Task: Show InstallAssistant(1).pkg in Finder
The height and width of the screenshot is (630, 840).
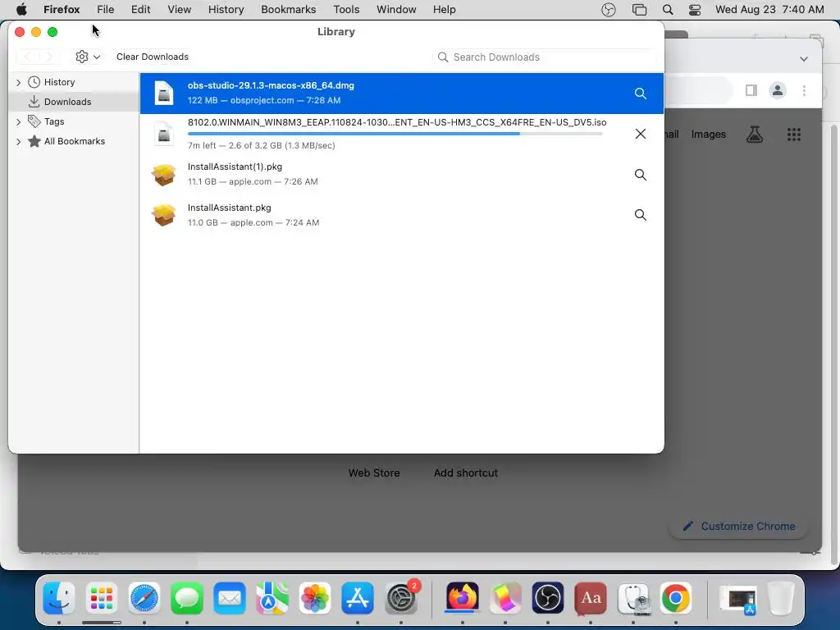Action: click(640, 175)
